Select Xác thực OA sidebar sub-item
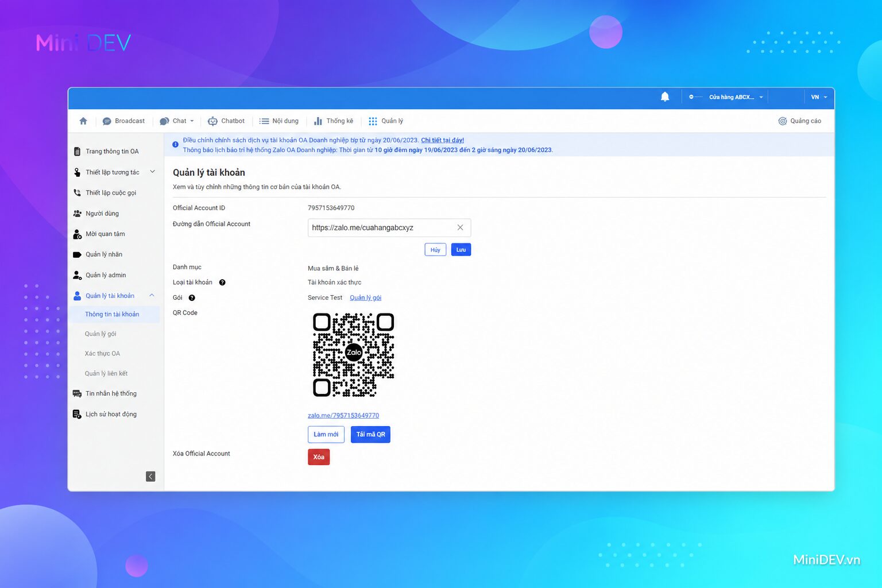This screenshot has width=882, height=588. [102, 354]
